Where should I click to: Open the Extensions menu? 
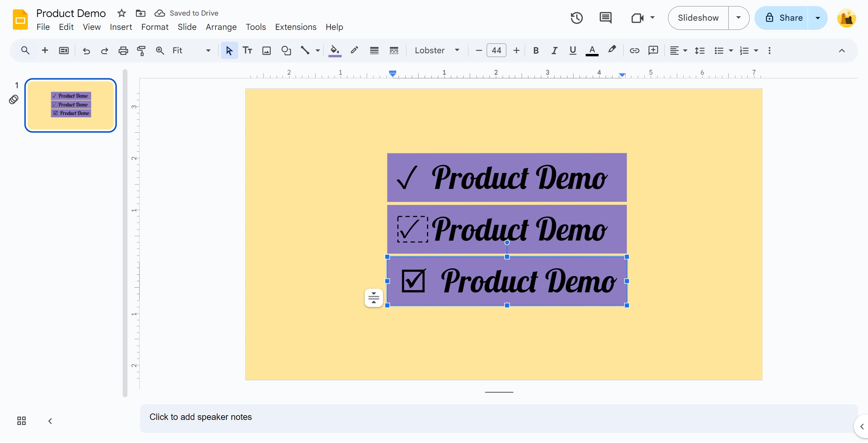click(296, 27)
